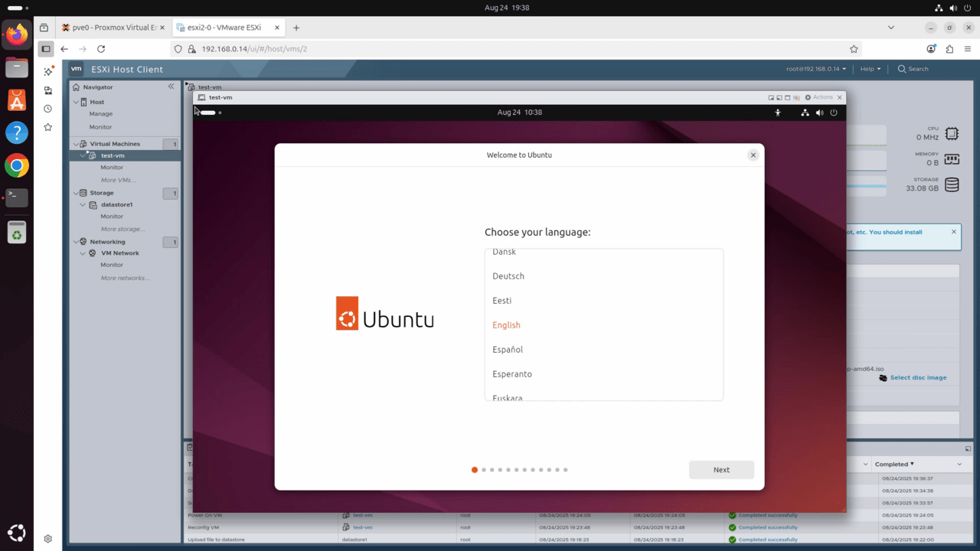The height and width of the screenshot is (551, 980).
Task: Collapse the Networking tree node
Action: pyautogui.click(x=76, y=242)
